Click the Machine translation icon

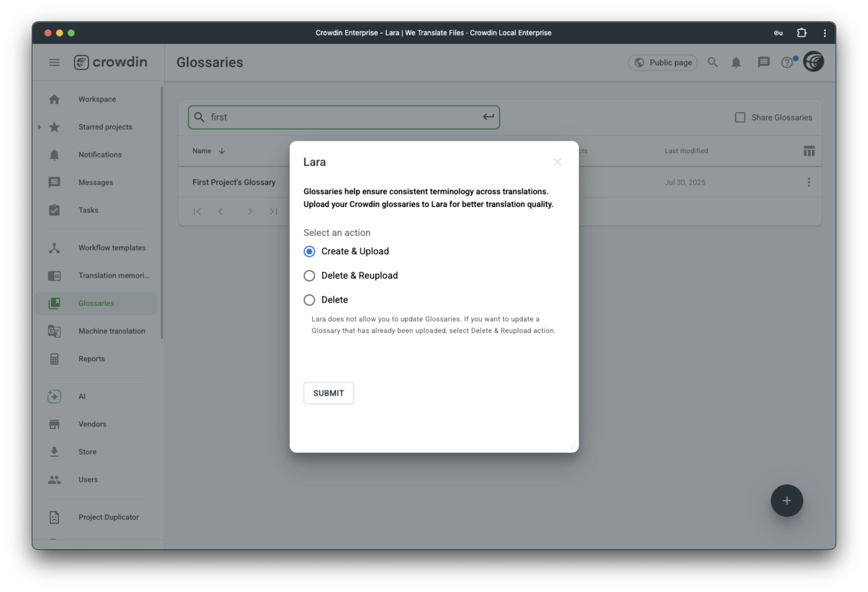[54, 331]
